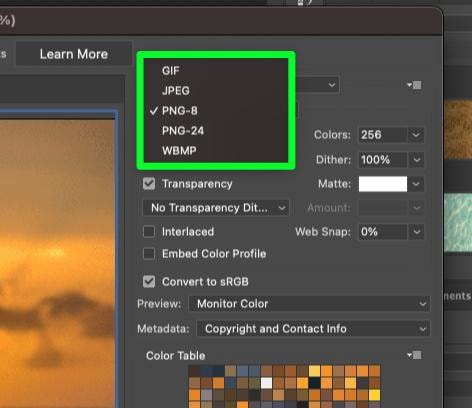
Task: Enable the Interlaced checkbox
Action: (x=149, y=232)
